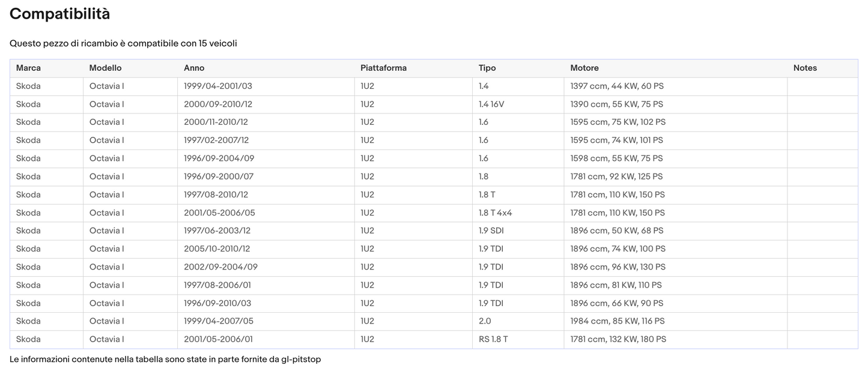This screenshot has height=371, width=868.
Task: Click the Compatibilità section heading
Action: [x=59, y=14]
